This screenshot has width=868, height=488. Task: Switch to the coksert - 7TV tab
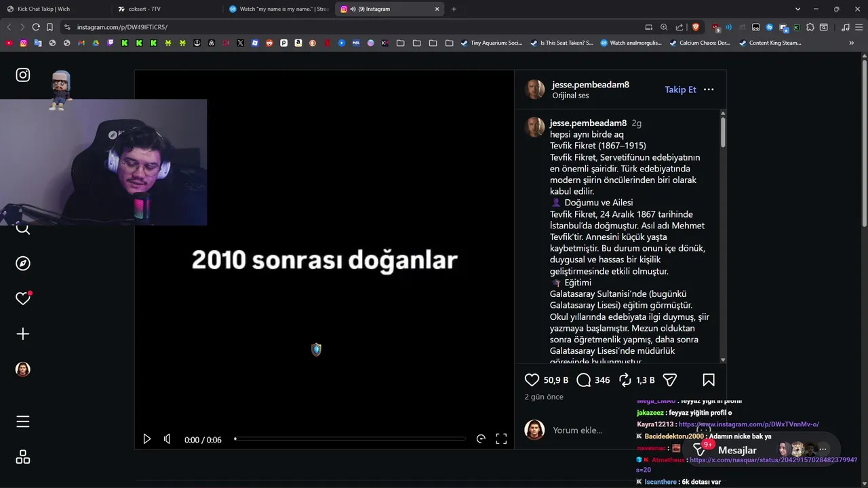tap(167, 9)
